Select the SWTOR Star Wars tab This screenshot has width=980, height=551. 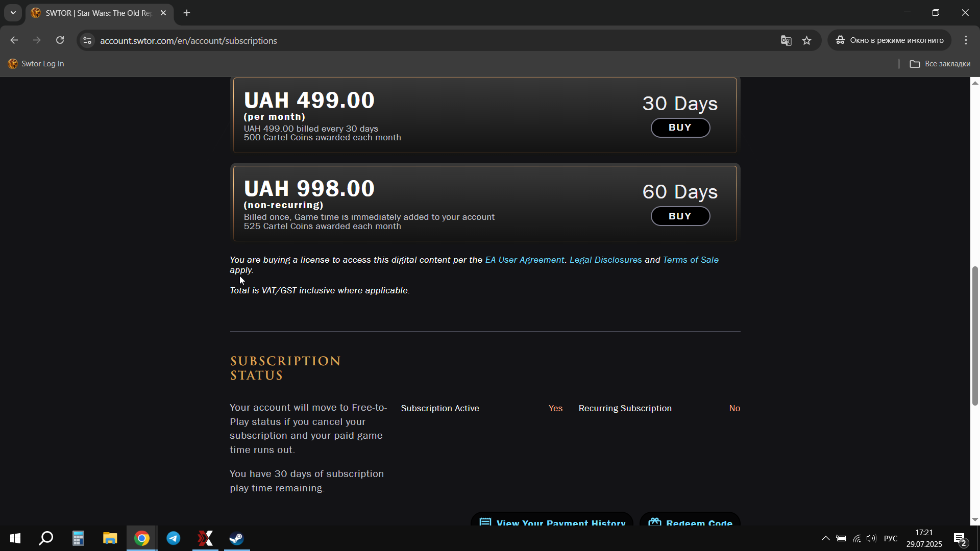(99, 13)
